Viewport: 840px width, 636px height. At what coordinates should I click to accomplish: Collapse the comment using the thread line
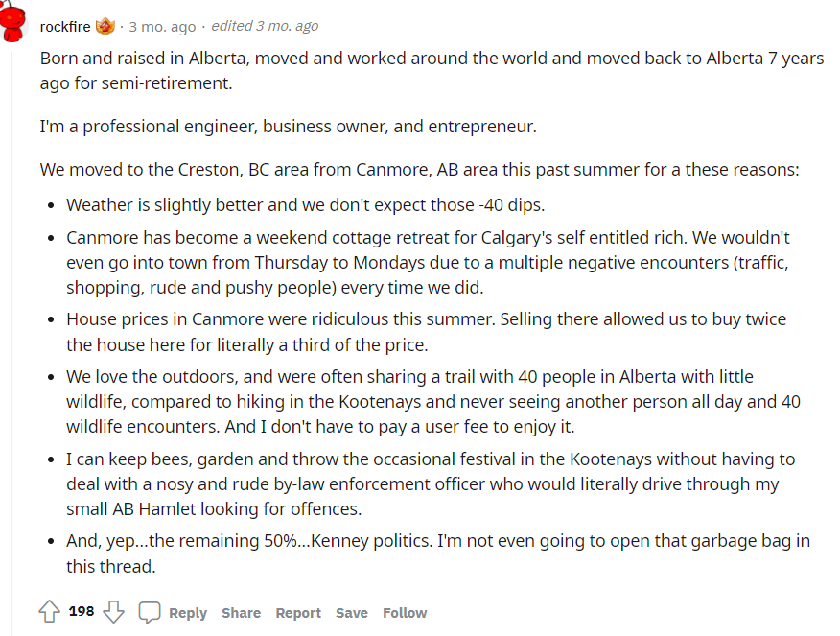[x=12, y=336]
